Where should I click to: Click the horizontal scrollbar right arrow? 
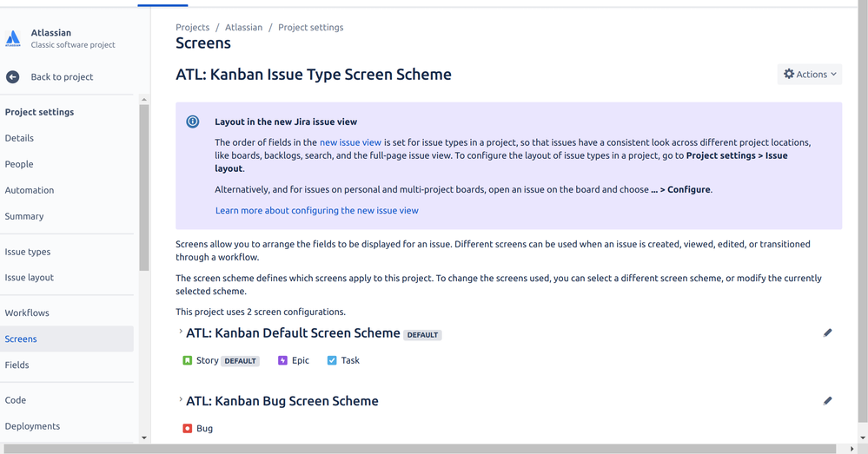click(852, 449)
